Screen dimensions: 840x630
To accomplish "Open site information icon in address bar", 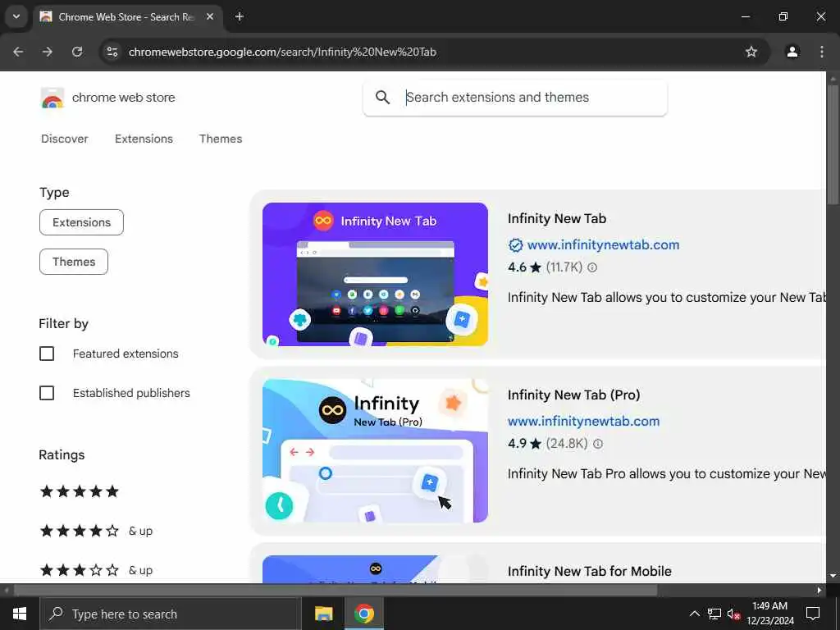I will (x=112, y=52).
